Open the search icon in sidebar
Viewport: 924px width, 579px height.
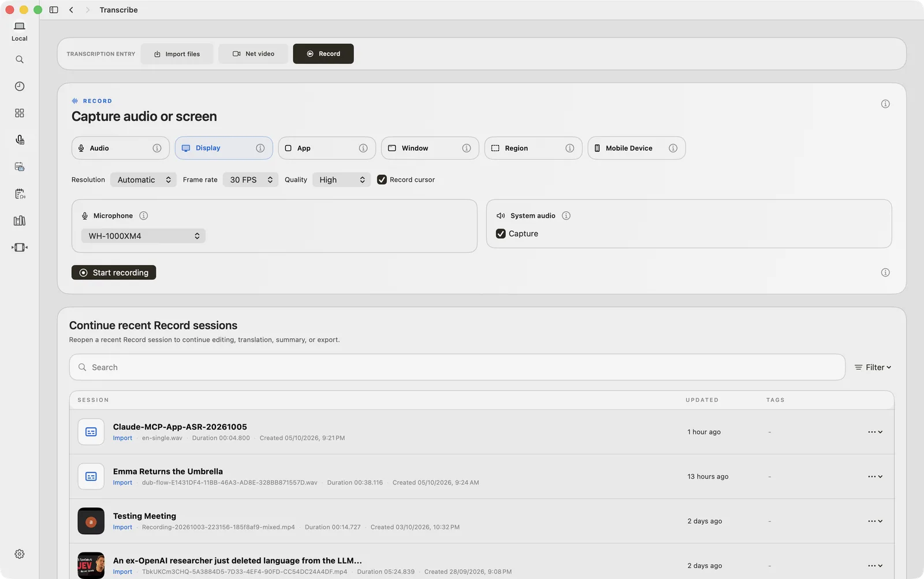[x=20, y=59]
